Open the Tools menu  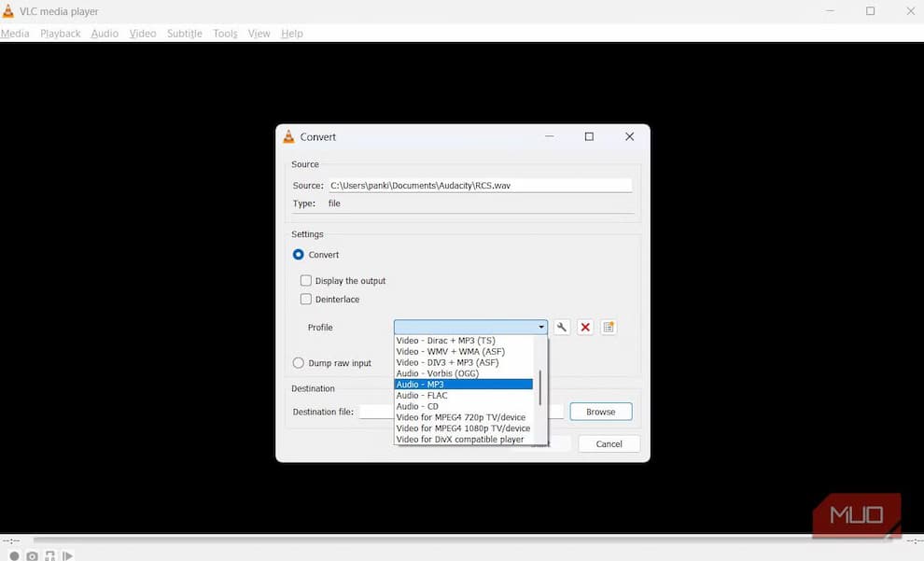pyautogui.click(x=225, y=34)
